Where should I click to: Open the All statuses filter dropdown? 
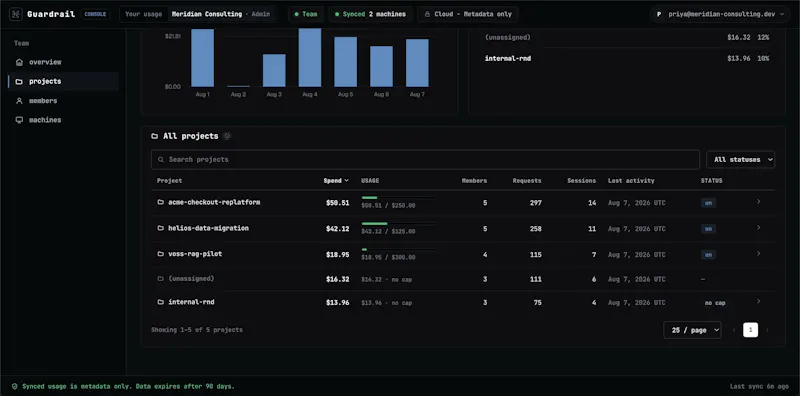click(740, 160)
